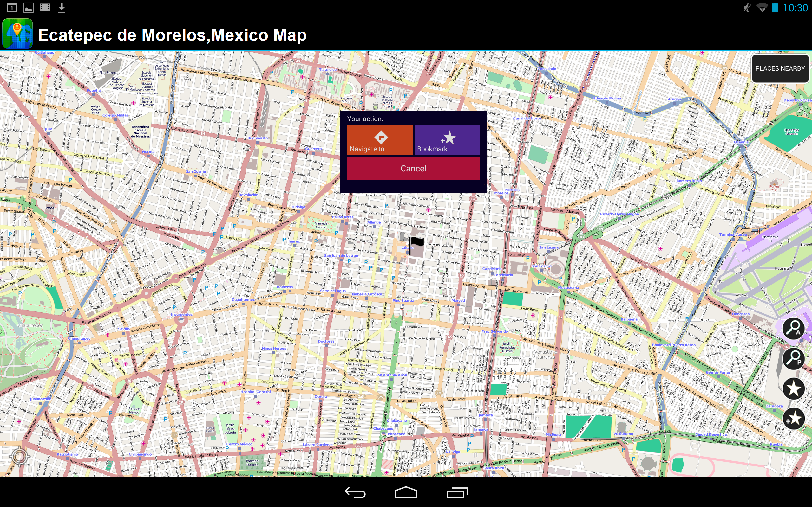Tap the Bookmark action button
Image resolution: width=812 pixels, height=507 pixels.
[447, 140]
